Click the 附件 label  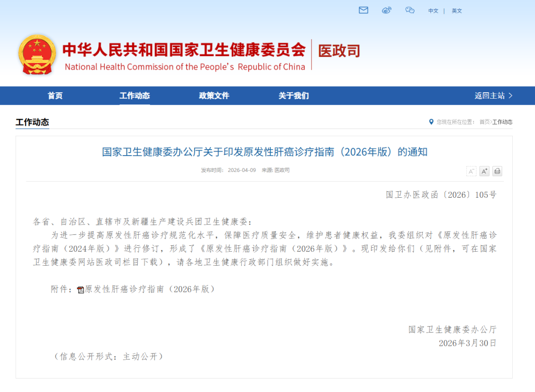(x=61, y=289)
